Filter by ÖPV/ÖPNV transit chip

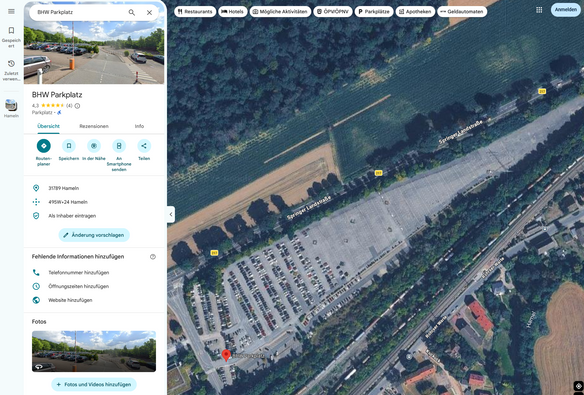point(333,12)
